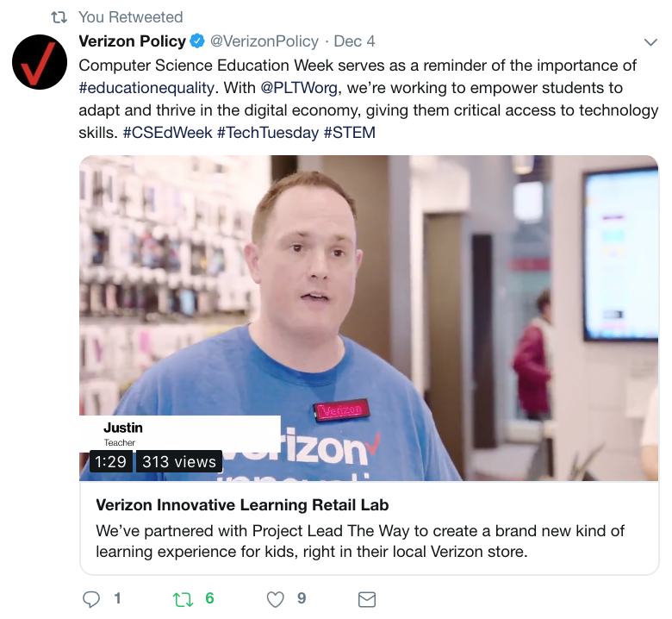672x619 pixels.
Task: Open #STEM hashtag
Action: pos(349,133)
